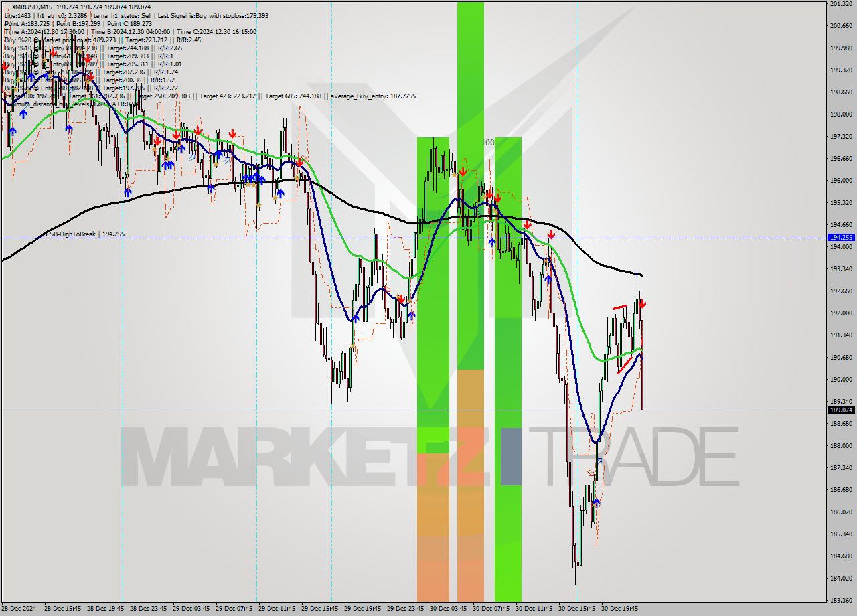Click the '28 Dec 23:45' time axis label
The image size is (857, 616).
click(148, 609)
